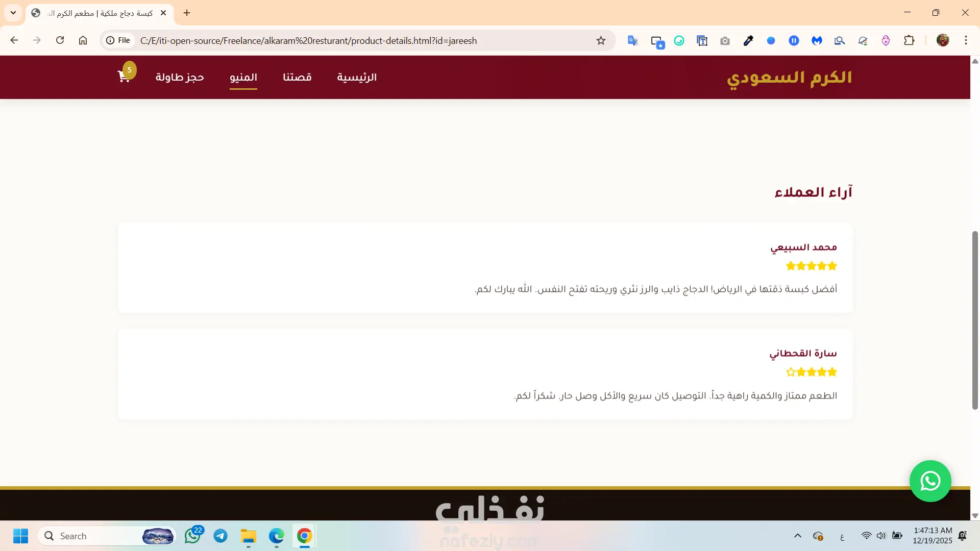Navigate to الرئيسية menu item
This screenshot has width=980, height=551.
click(x=357, y=77)
